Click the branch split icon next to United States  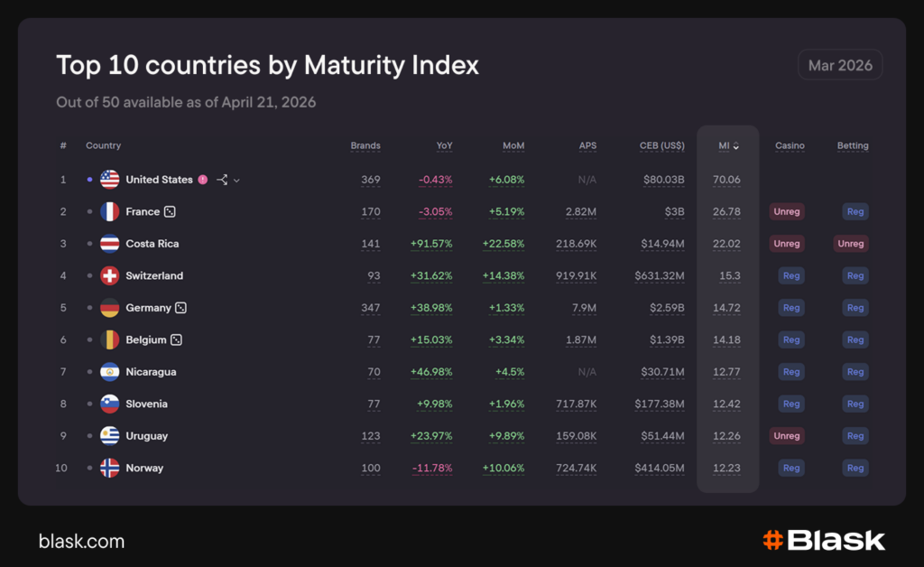point(222,180)
